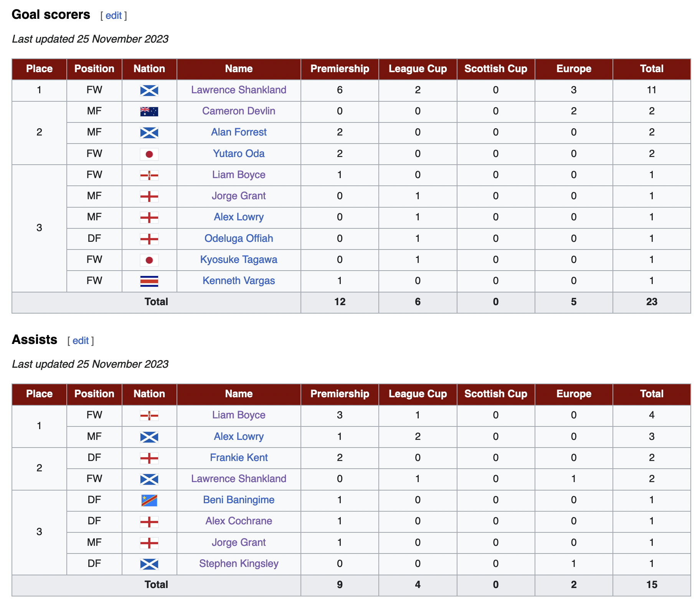
Task: Click Japan flag next to Kyosuke Tagawa
Action: (x=149, y=260)
